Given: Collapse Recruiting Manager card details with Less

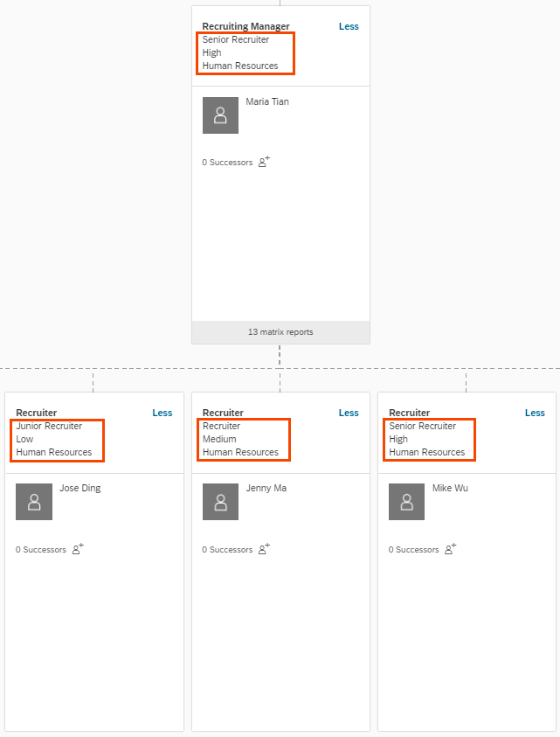Looking at the screenshot, I should 349,26.
